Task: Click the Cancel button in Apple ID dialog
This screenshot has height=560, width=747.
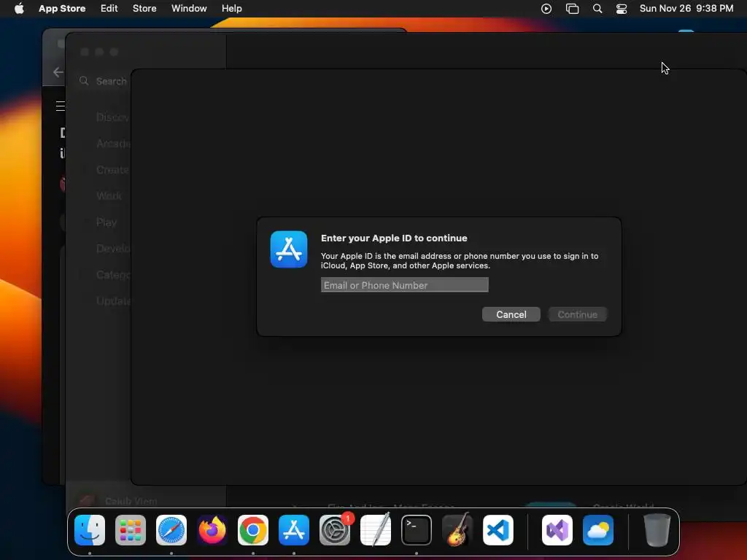Action: pos(511,314)
